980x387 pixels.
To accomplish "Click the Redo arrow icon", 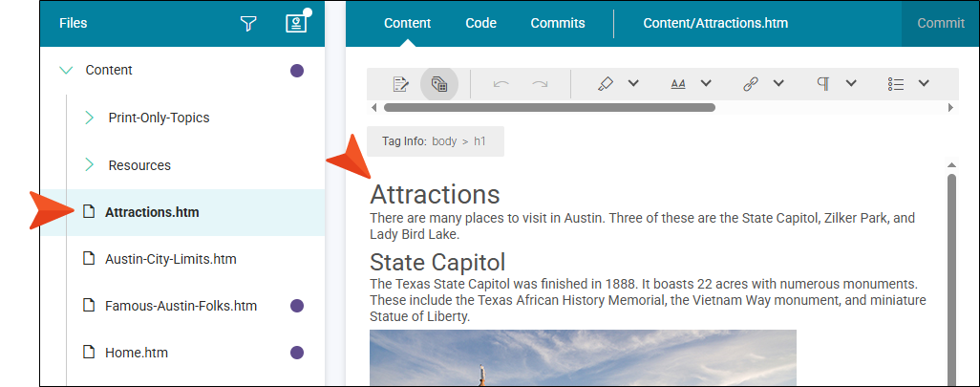I will pyautogui.click(x=540, y=84).
